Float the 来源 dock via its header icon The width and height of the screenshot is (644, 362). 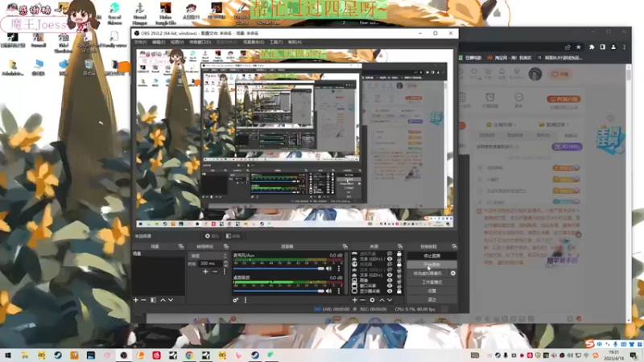click(x=400, y=247)
